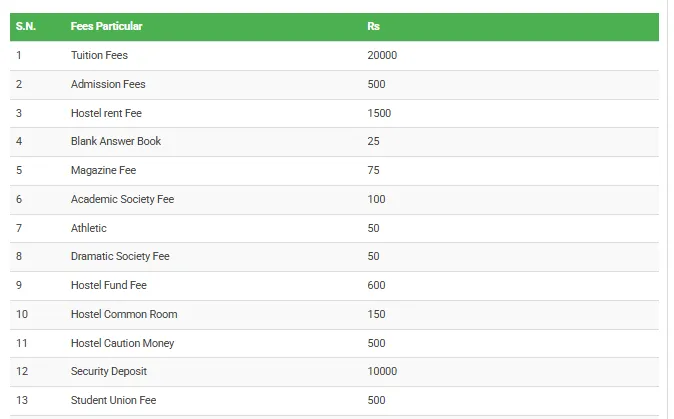Click the 1500 amount value
674x419 pixels.
click(379, 113)
